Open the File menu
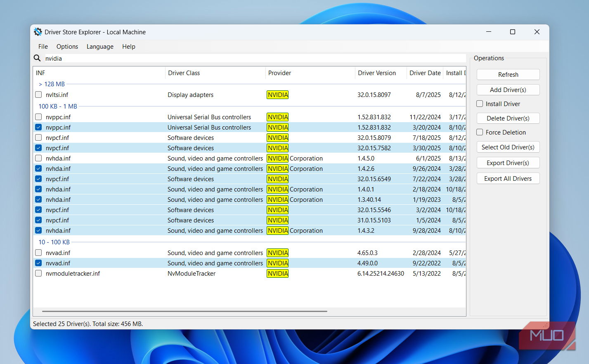The image size is (589, 364). click(x=43, y=47)
